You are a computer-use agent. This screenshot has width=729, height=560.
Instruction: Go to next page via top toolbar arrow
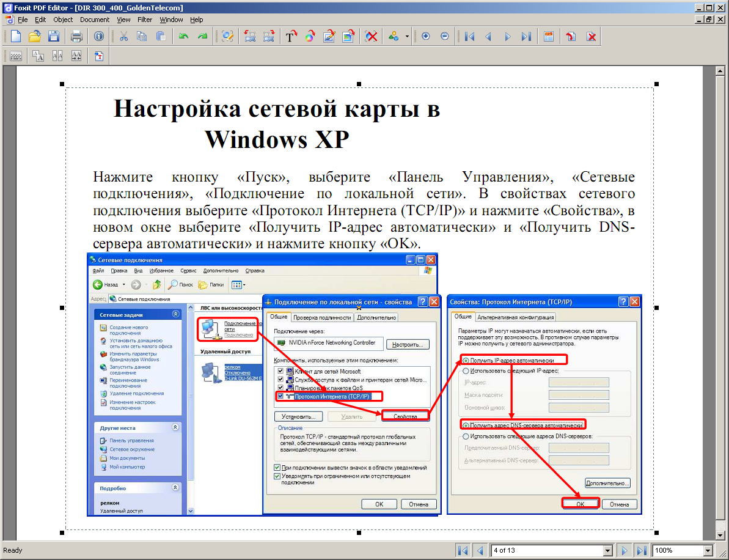tap(507, 36)
